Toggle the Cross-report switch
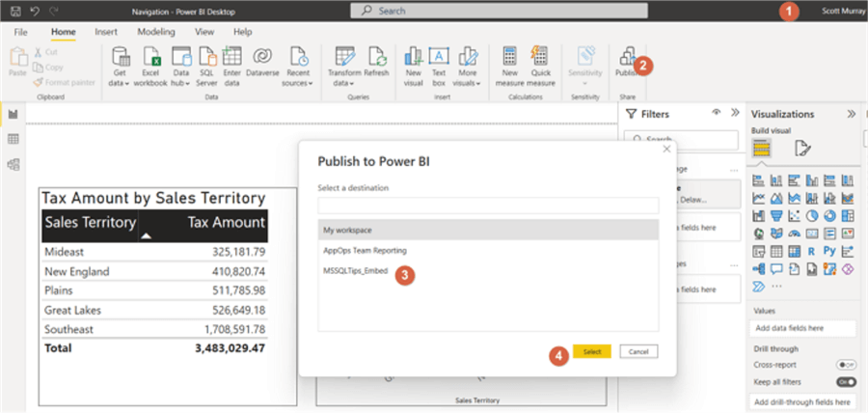Screen dimensions: 868x413 pos(846,365)
